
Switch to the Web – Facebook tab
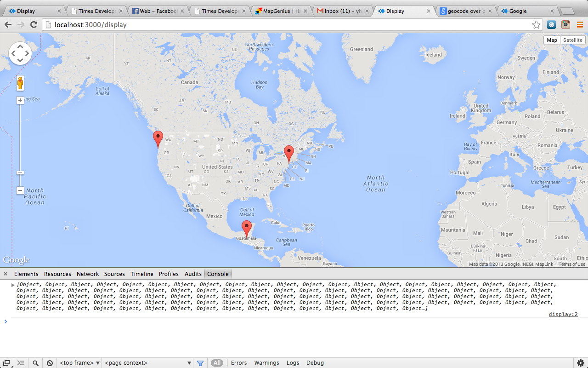(158, 11)
